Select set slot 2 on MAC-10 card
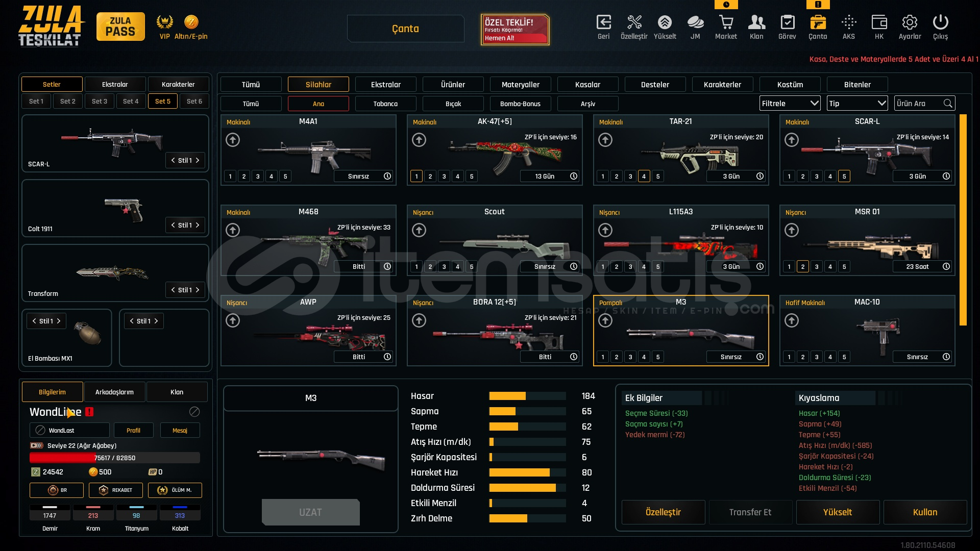 pos(803,357)
